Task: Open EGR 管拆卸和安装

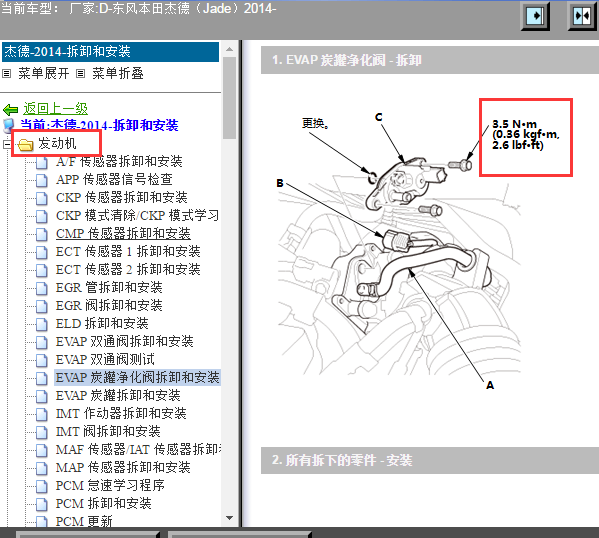Action: [x=109, y=287]
